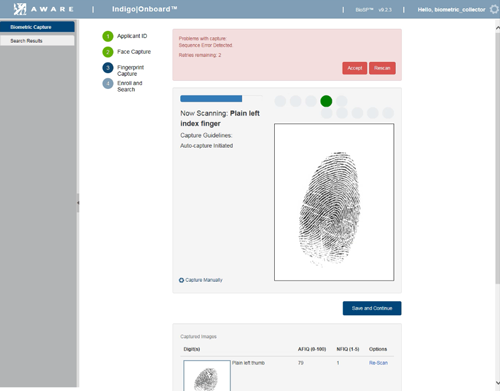Click the scroll down arrow
The image size is (500, 391).
(x=497, y=383)
